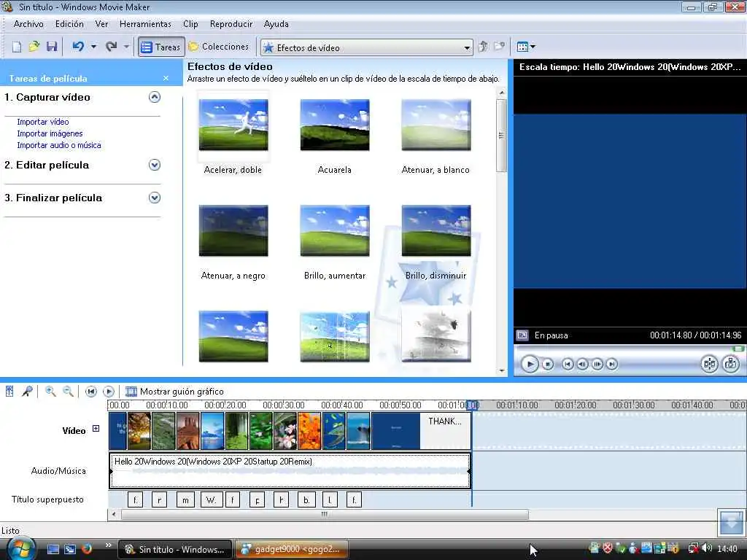Play the timeline
The image size is (747, 560).
click(x=109, y=392)
